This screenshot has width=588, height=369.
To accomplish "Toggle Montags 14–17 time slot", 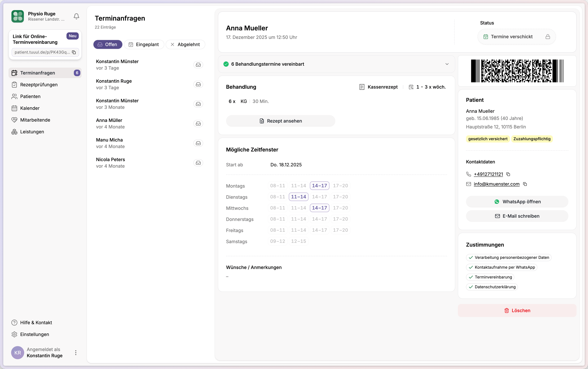I will click(319, 185).
